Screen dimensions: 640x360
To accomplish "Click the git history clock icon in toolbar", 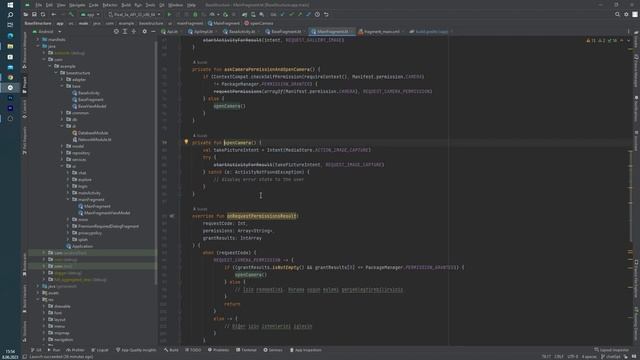I will point(317,14).
